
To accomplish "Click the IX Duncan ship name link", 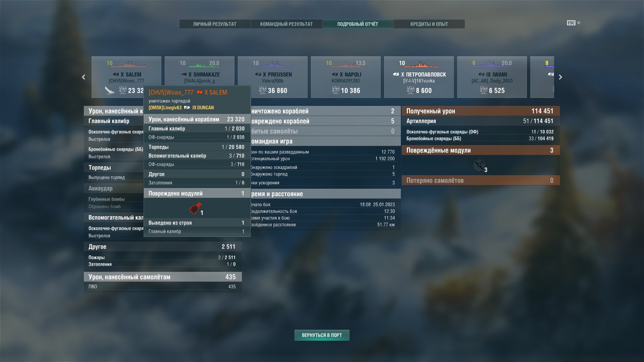I will 203,108.
